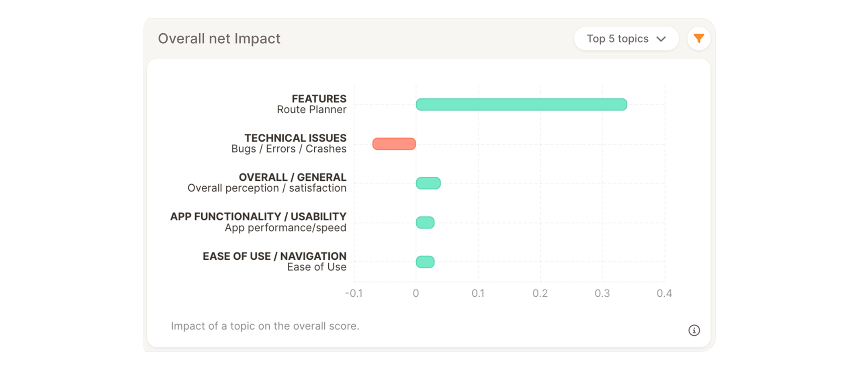The height and width of the screenshot is (375, 868).
Task: Click the Overall net Impact title
Action: (219, 39)
